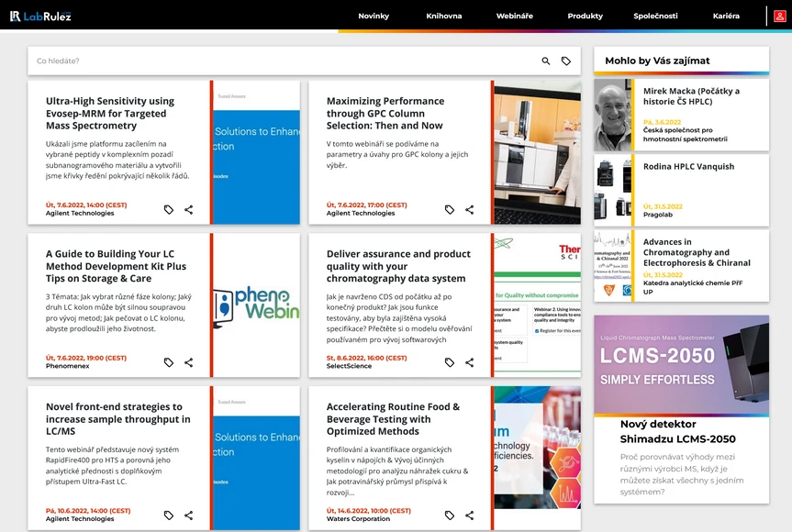The height and width of the screenshot is (532, 792).
Task: Tag the LC Method Development Kit webinar
Action: point(169,362)
